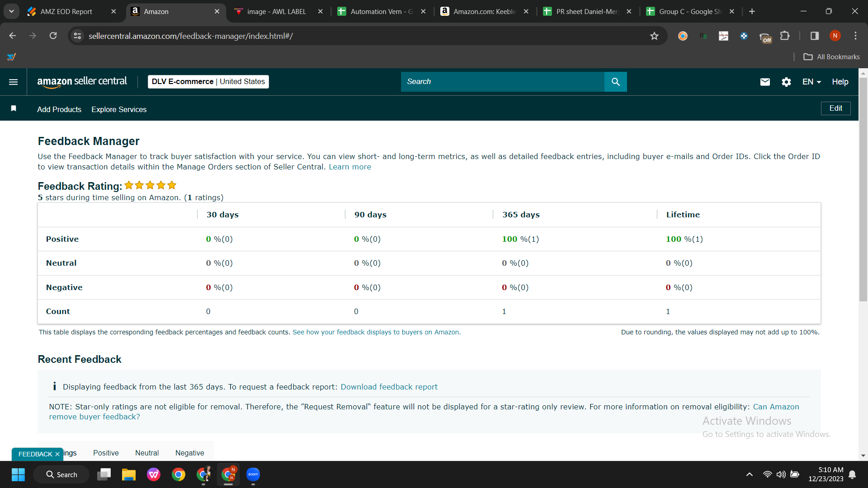This screenshot has width=868, height=488.
Task: Click the browser address bar URL
Action: pyautogui.click(x=190, y=36)
